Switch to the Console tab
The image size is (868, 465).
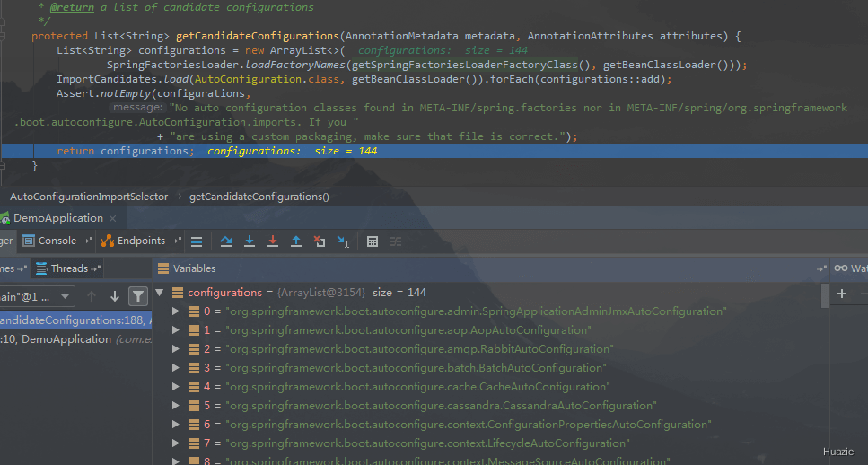(x=57, y=241)
